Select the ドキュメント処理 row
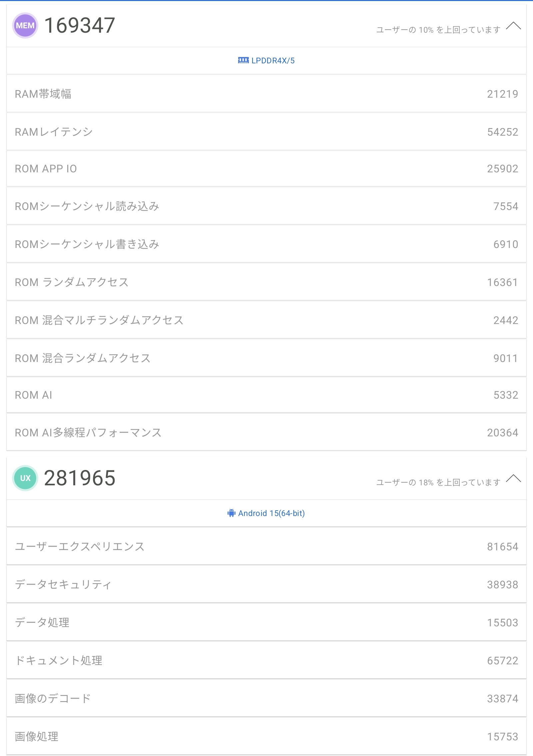This screenshot has height=756, width=533. pos(266,661)
